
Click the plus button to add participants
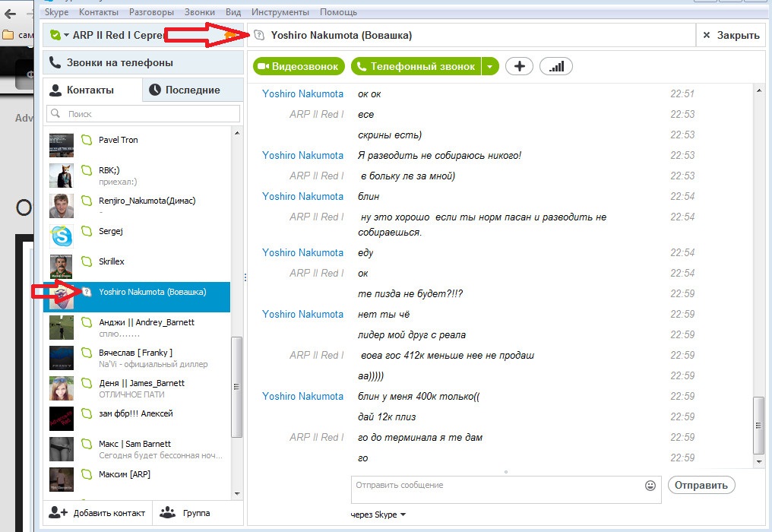[x=520, y=67]
